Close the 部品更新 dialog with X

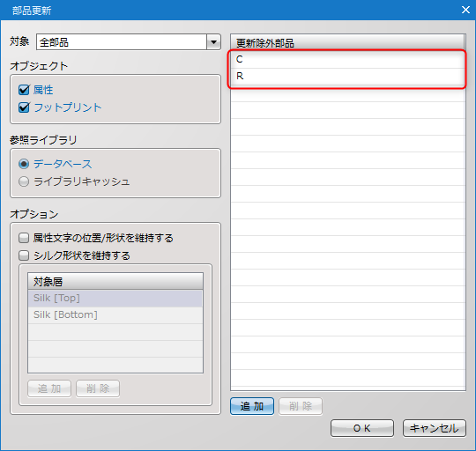click(x=465, y=10)
